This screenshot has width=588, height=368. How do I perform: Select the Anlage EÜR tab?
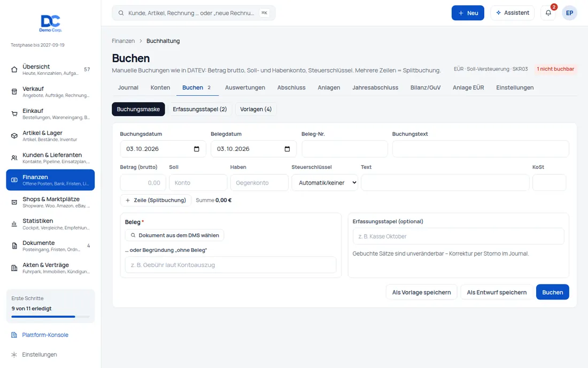468,87
